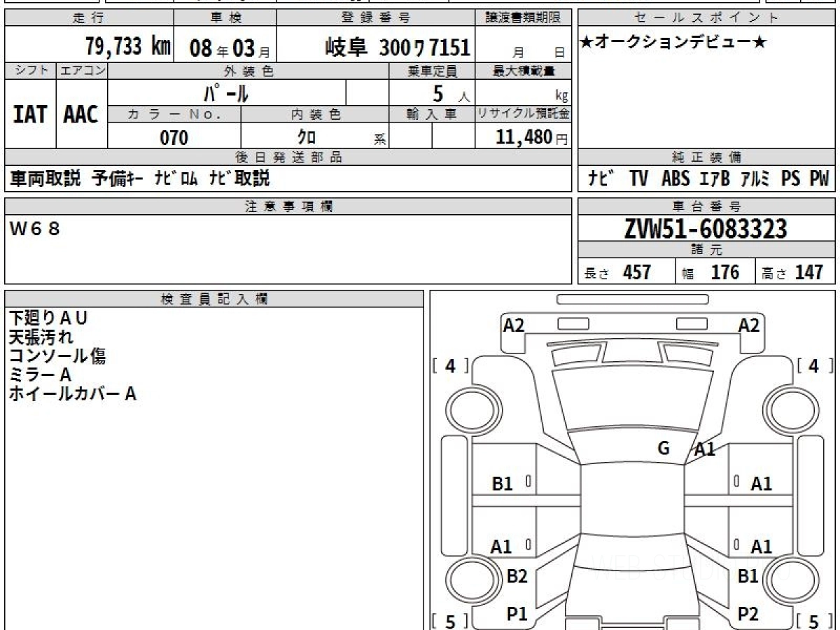840x630 pixels.
Task: Click the エアコン header cell
Action: (x=82, y=71)
